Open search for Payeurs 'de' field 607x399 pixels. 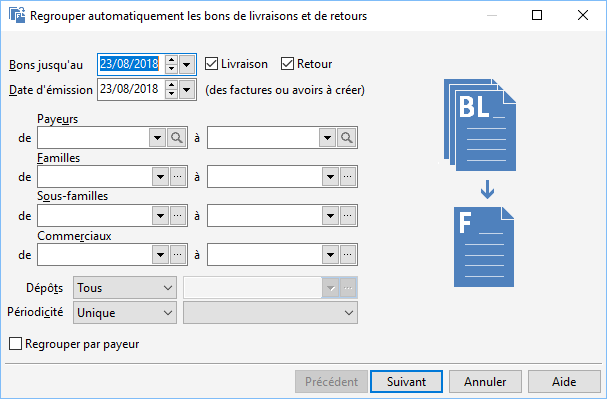177,137
